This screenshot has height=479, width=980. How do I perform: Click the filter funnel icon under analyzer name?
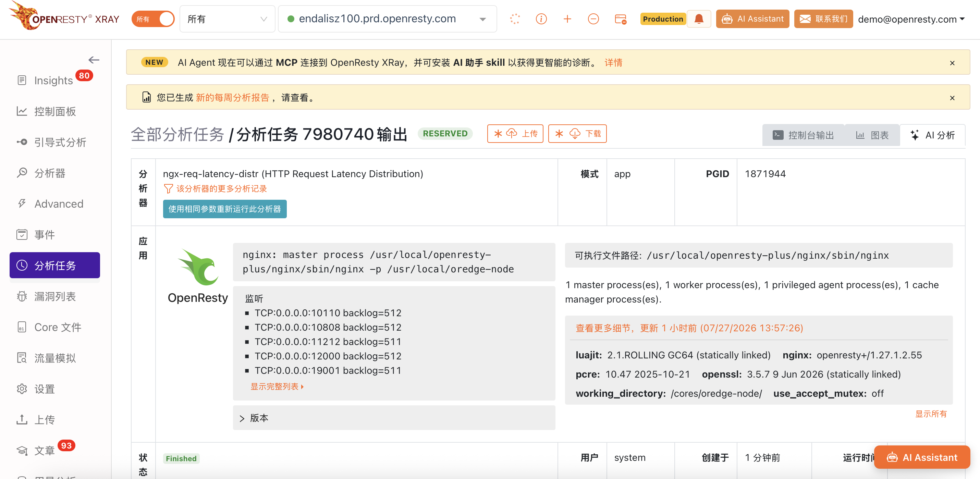[x=168, y=189]
